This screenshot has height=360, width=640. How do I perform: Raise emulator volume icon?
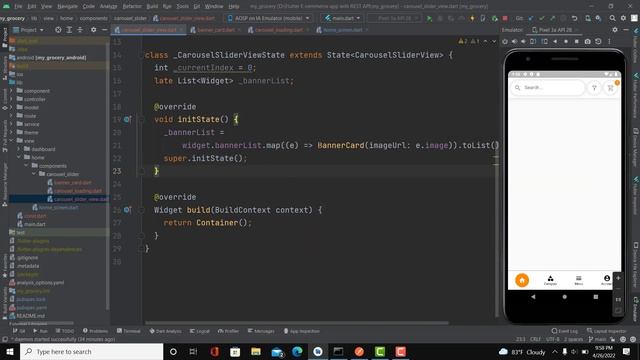click(x=514, y=42)
